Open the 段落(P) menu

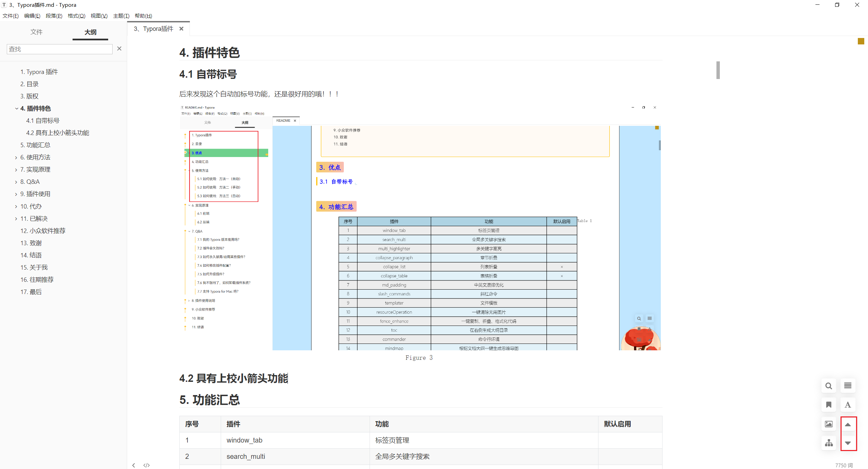(x=54, y=16)
